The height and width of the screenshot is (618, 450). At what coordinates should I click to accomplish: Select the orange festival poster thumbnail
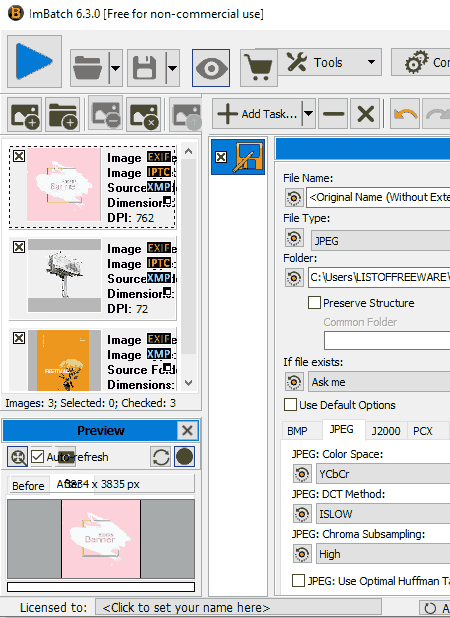pyautogui.click(x=65, y=360)
